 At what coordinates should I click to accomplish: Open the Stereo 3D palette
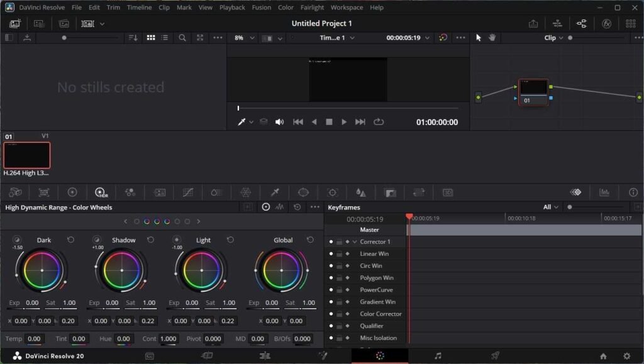click(x=447, y=192)
